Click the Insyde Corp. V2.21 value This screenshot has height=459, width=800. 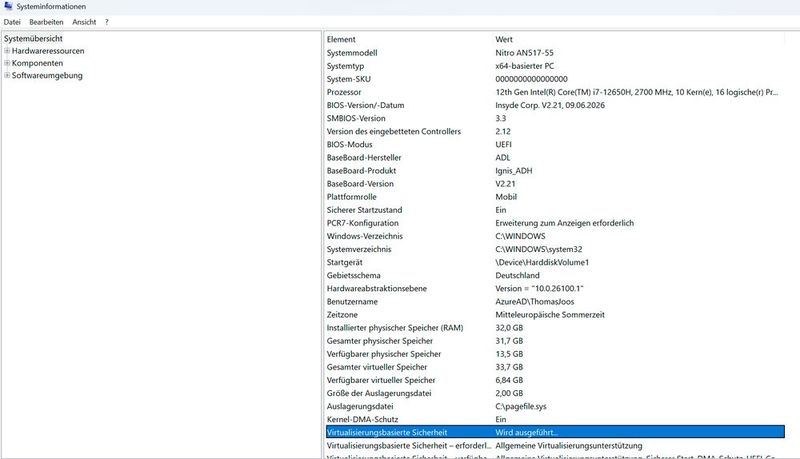tap(550, 105)
